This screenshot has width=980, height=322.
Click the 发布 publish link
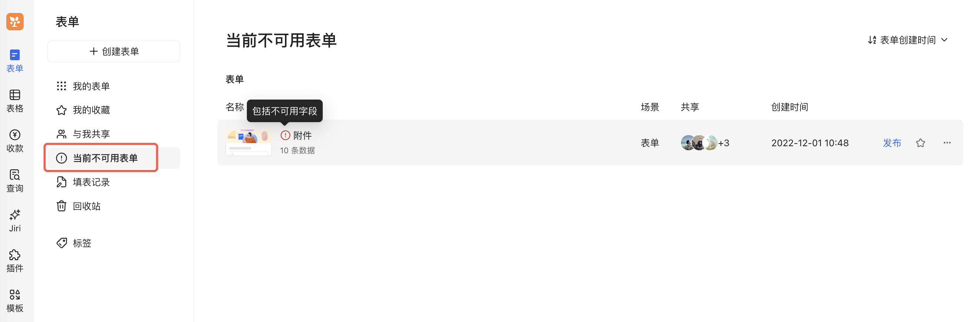click(x=892, y=143)
